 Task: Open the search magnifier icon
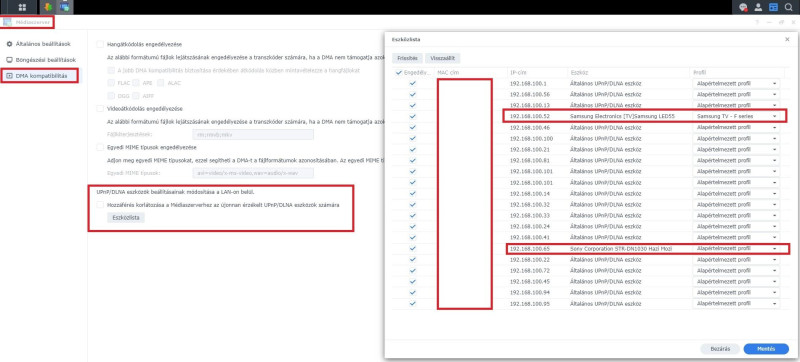point(788,7)
